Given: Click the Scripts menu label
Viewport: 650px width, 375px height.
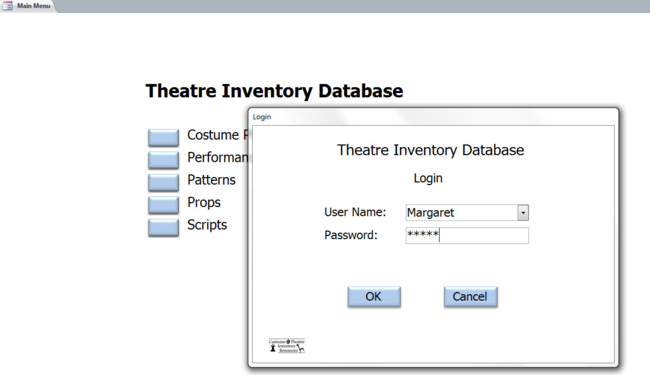Looking at the screenshot, I should (207, 225).
